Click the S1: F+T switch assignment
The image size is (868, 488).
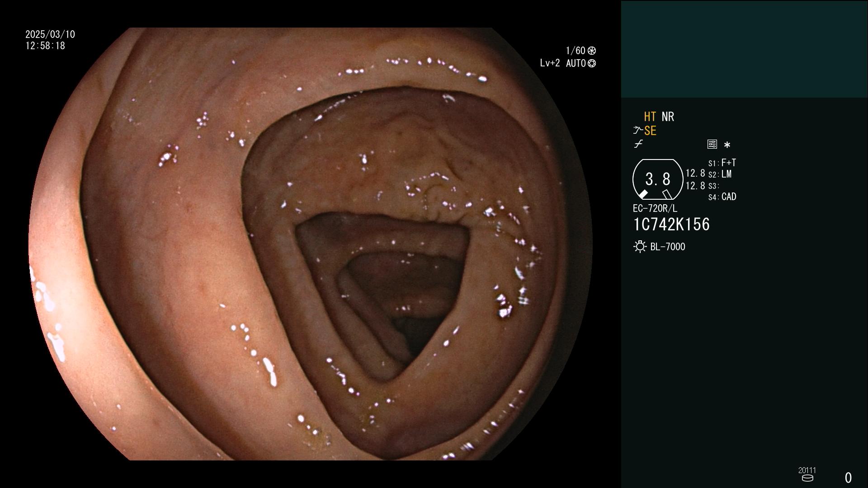click(x=722, y=163)
